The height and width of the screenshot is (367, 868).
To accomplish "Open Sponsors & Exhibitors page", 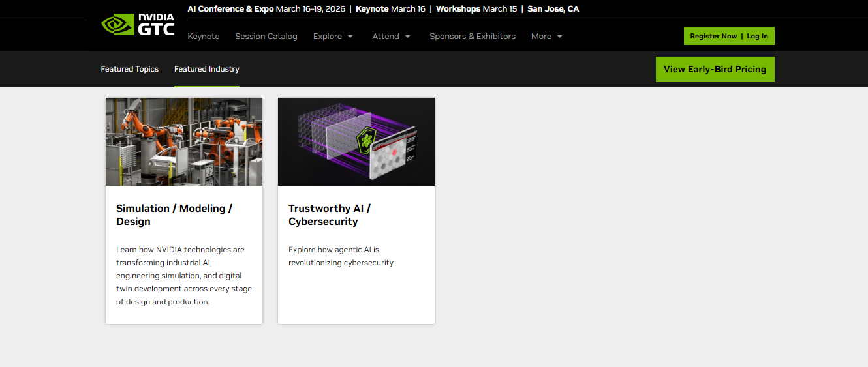I will coord(473,37).
